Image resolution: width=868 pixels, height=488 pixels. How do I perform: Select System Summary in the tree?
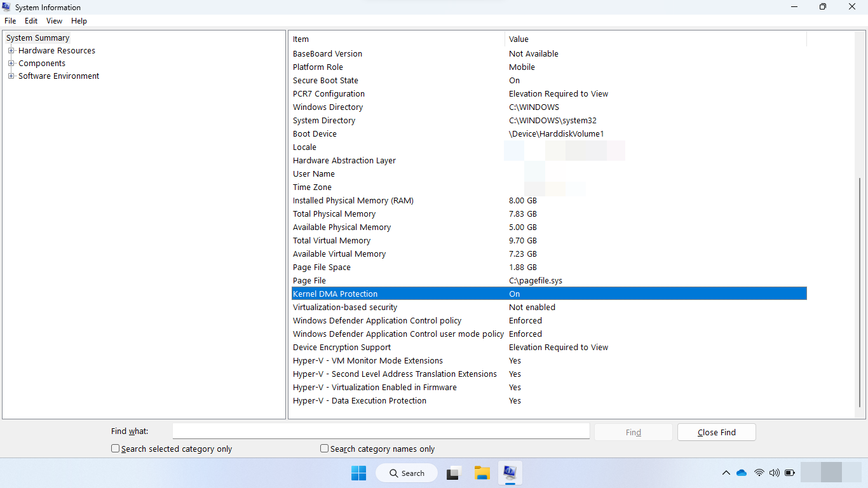pos(37,38)
